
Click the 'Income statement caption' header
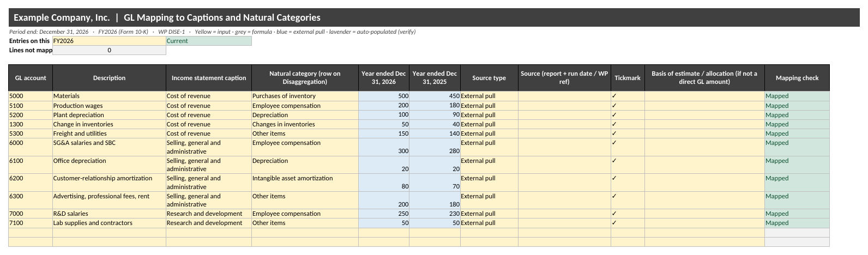(209, 78)
